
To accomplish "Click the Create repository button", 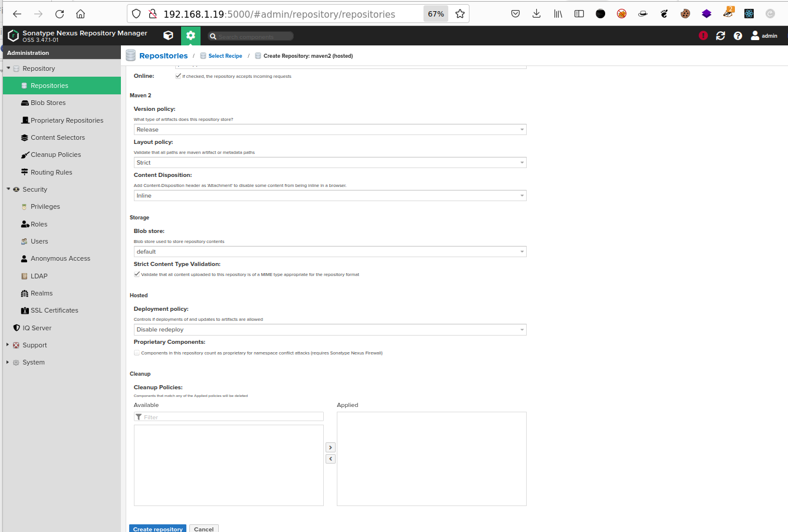I will 158,528.
